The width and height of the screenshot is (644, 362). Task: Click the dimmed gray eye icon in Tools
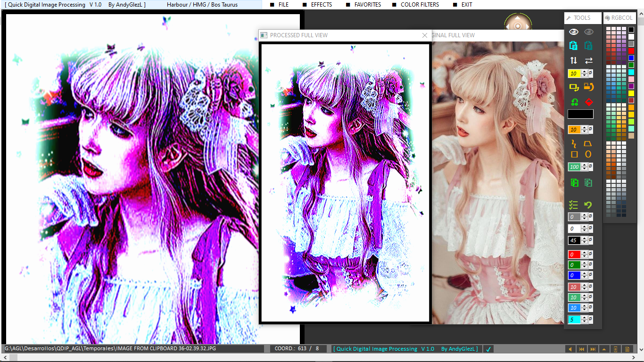[588, 32]
